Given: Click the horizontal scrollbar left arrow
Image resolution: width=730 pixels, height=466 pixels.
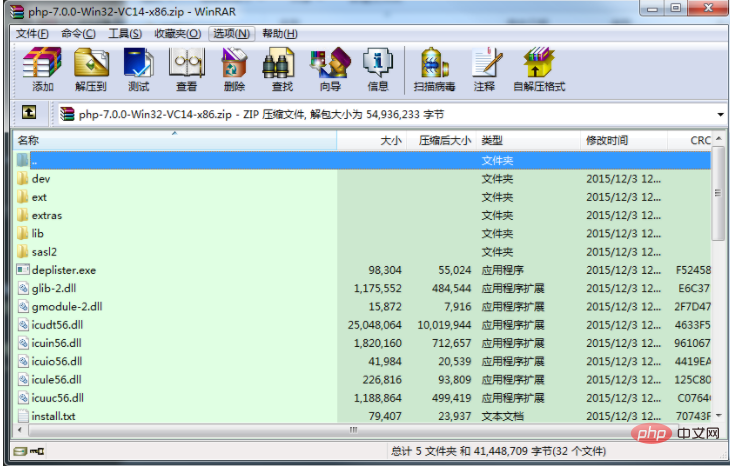Looking at the screenshot, I should (20, 430).
